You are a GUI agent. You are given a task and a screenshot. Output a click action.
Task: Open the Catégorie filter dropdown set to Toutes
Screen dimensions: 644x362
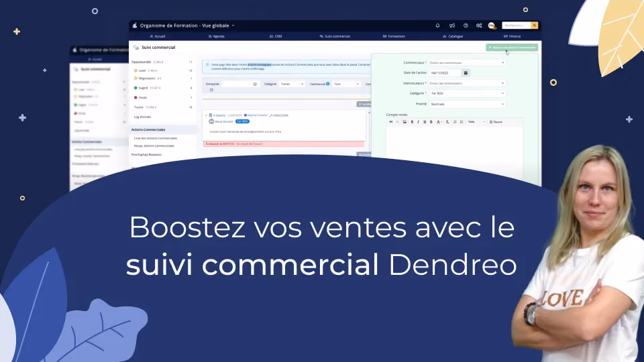pyautogui.click(x=292, y=84)
